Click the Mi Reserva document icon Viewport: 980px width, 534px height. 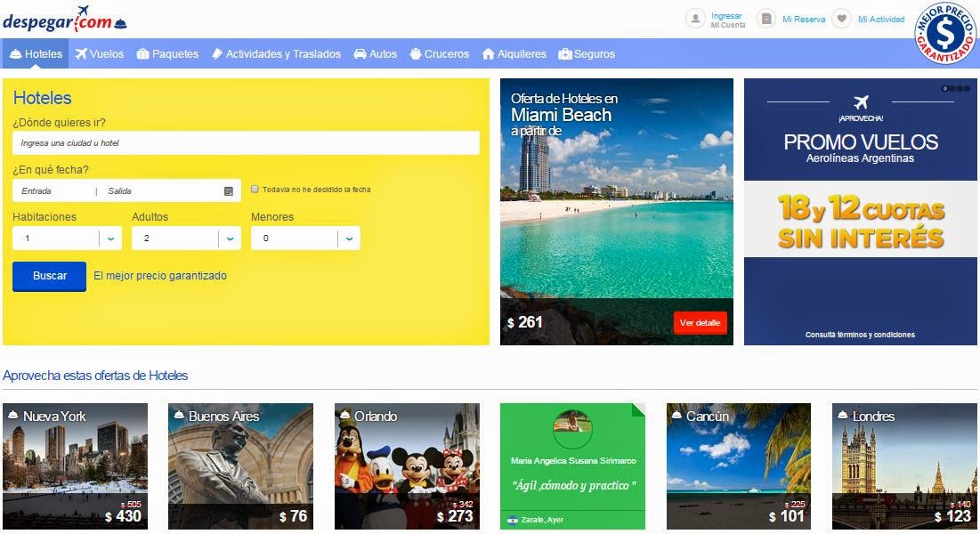tap(767, 17)
